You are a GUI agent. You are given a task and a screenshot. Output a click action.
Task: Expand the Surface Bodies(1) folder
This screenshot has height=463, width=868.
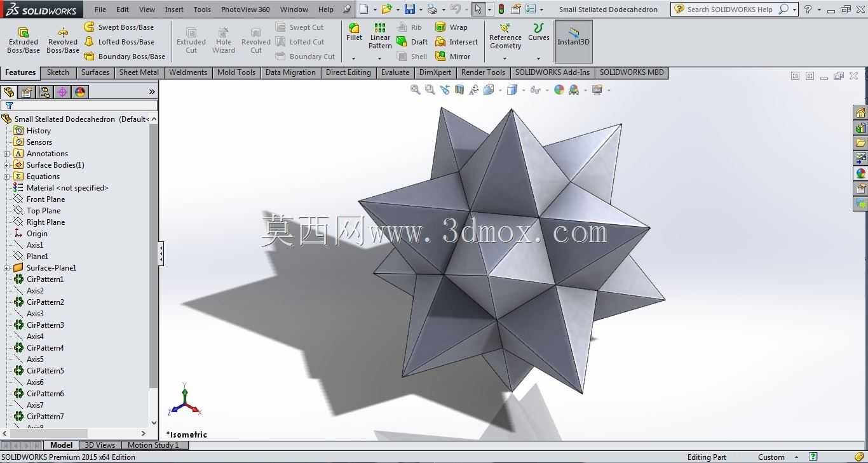(x=7, y=165)
